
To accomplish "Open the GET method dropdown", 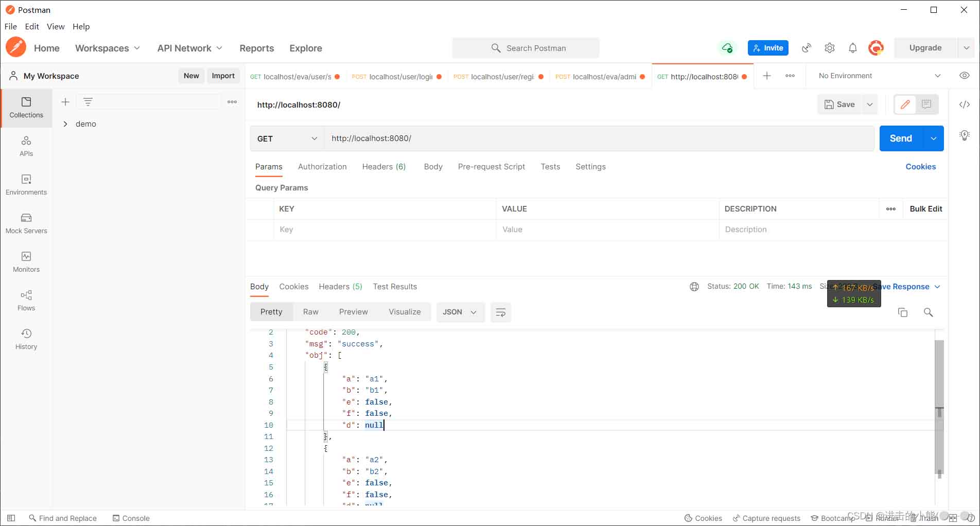I will coord(287,138).
